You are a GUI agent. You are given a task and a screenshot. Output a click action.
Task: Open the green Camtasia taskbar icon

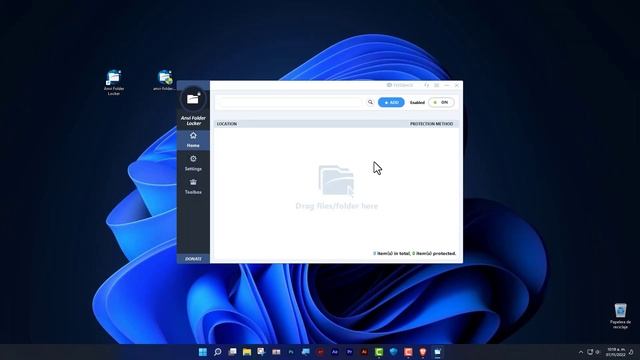point(379,352)
